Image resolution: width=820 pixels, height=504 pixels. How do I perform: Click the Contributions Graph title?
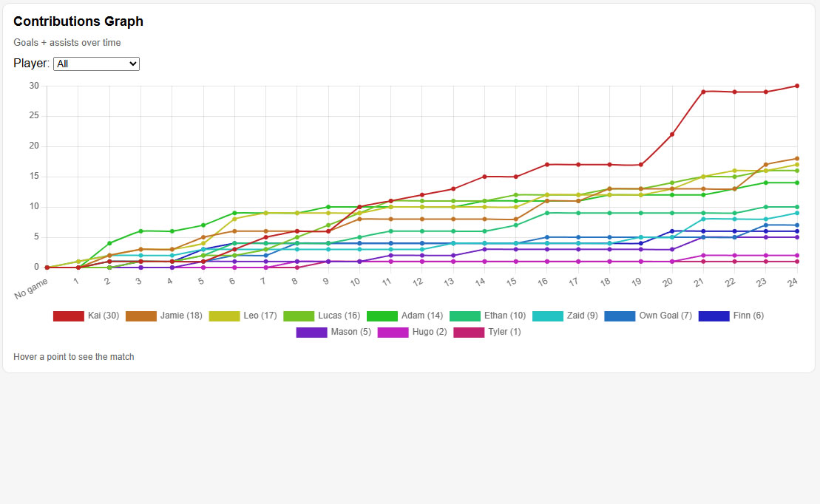(78, 21)
